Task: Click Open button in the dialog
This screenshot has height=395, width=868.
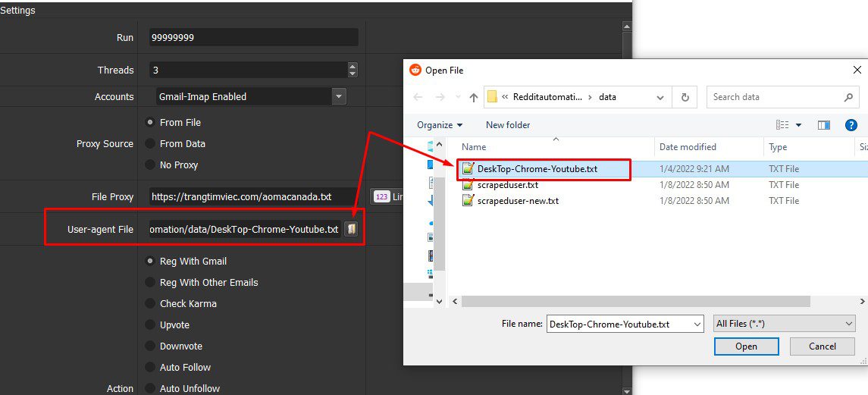Action: [746, 346]
